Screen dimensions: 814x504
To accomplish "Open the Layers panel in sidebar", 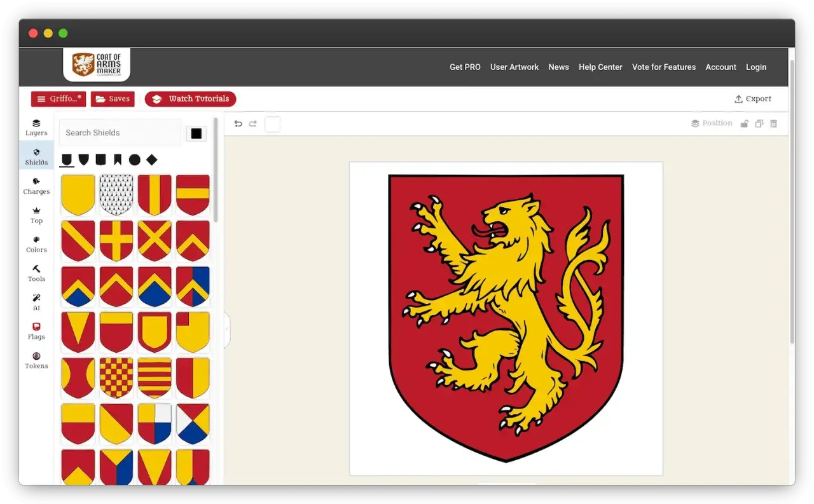I will [36, 127].
